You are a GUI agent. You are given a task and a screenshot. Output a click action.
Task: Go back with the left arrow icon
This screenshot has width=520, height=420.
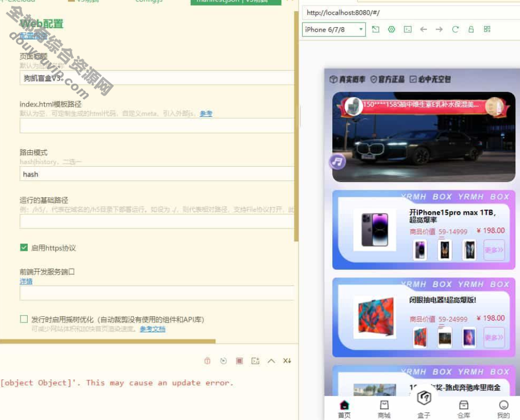424,30
